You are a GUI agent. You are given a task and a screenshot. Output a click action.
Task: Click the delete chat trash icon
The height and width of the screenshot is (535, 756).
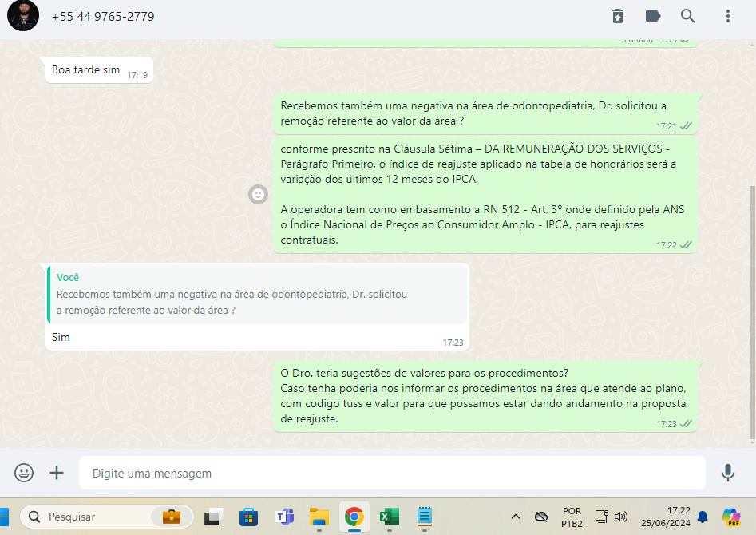pyautogui.click(x=618, y=16)
